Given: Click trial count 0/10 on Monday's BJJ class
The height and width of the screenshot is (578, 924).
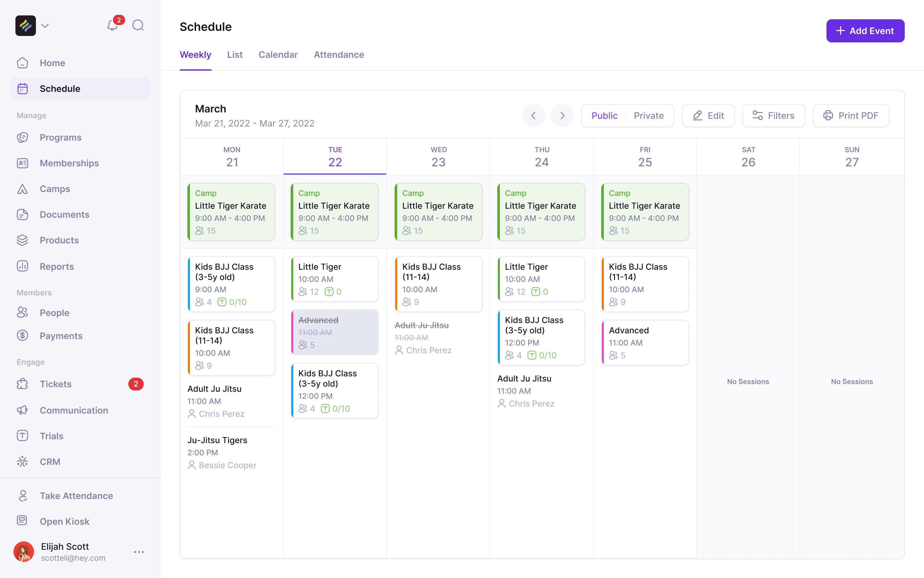Looking at the screenshot, I should coord(232,302).
